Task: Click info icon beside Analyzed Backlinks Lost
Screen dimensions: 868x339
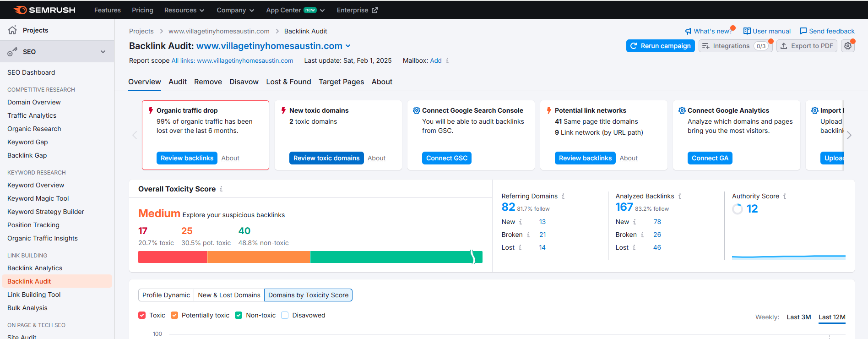Action: click(634, 247)
